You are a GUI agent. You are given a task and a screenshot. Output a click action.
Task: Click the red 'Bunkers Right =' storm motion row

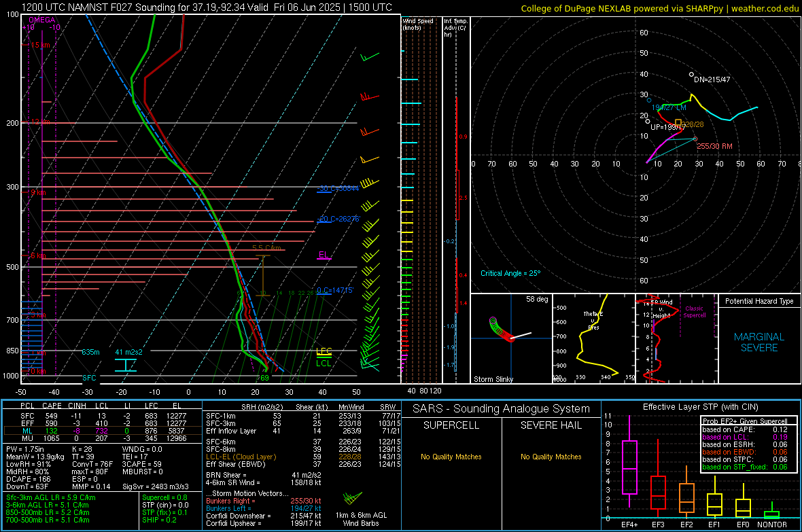pyautogui.click(x=264, y=501)
